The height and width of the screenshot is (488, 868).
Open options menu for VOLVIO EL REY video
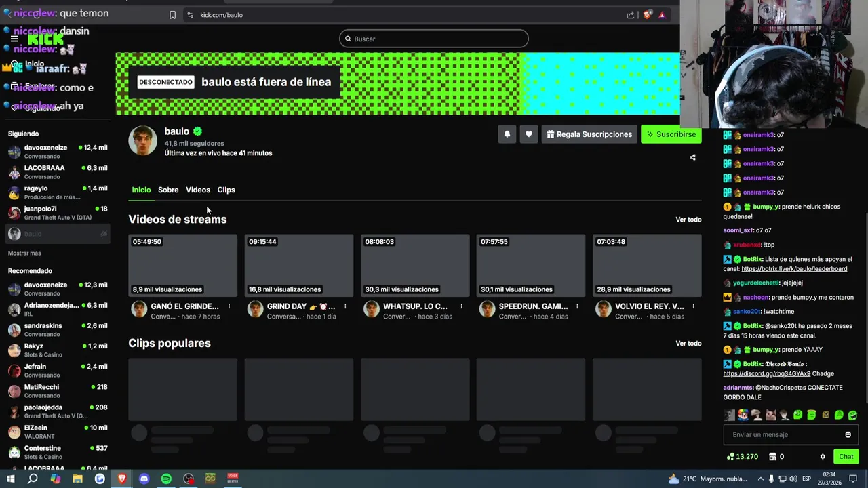click(693, 306)
